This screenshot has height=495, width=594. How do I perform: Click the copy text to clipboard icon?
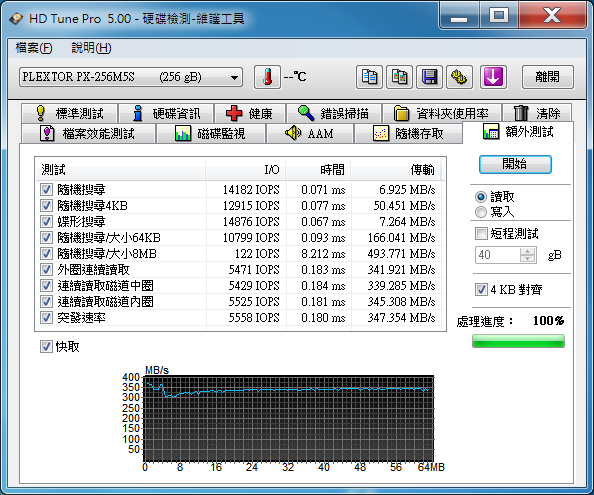(369, 77)
